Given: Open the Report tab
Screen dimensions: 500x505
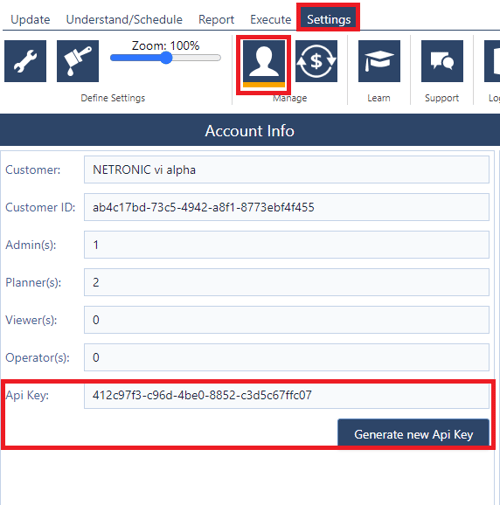Looking at the screenshot, I should 216,19.
